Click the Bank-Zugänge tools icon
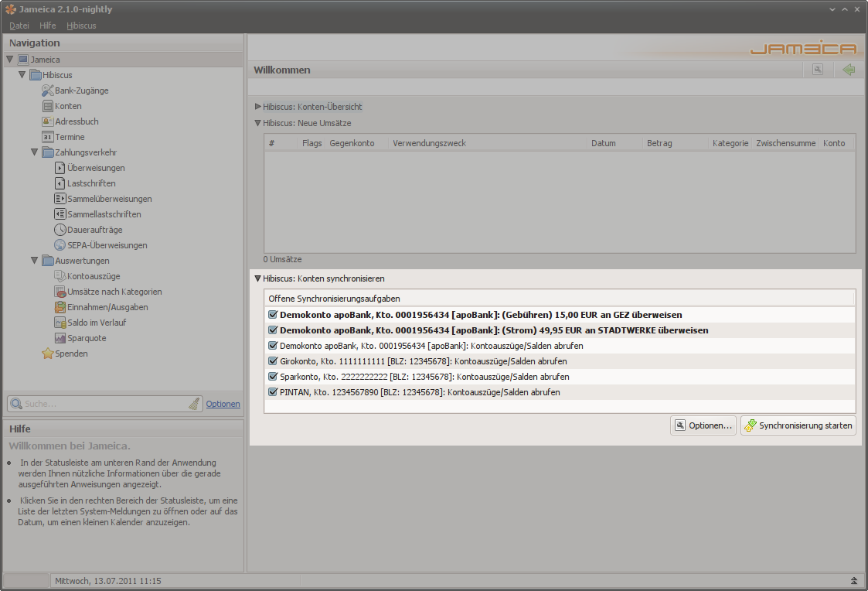 [x=48, y=91]
